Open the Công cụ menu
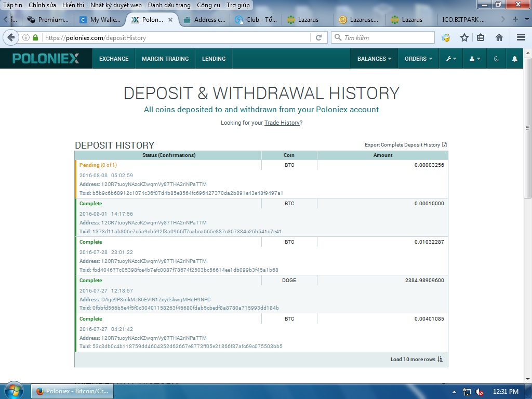 click(208, 5)
